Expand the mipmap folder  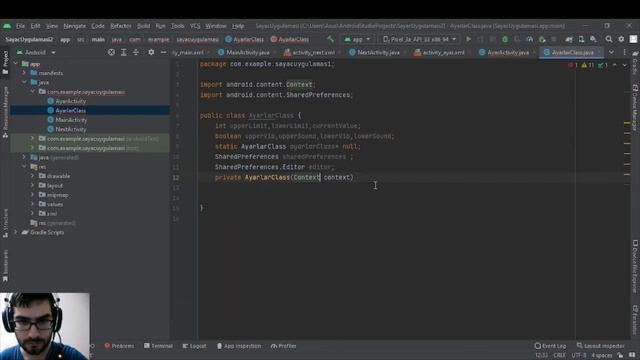click(x=32, y=195)
